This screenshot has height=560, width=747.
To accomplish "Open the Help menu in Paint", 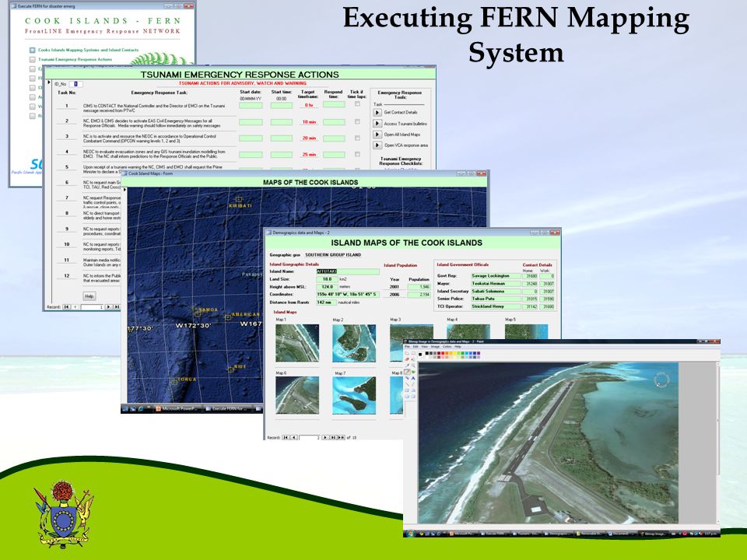I will tap(458, 347).
